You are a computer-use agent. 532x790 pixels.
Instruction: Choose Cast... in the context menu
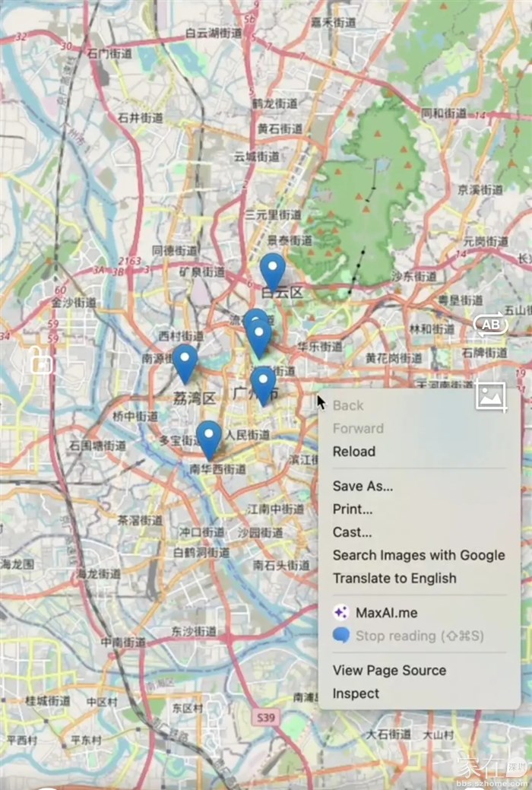pyautogui.click(x=352, y=532)
